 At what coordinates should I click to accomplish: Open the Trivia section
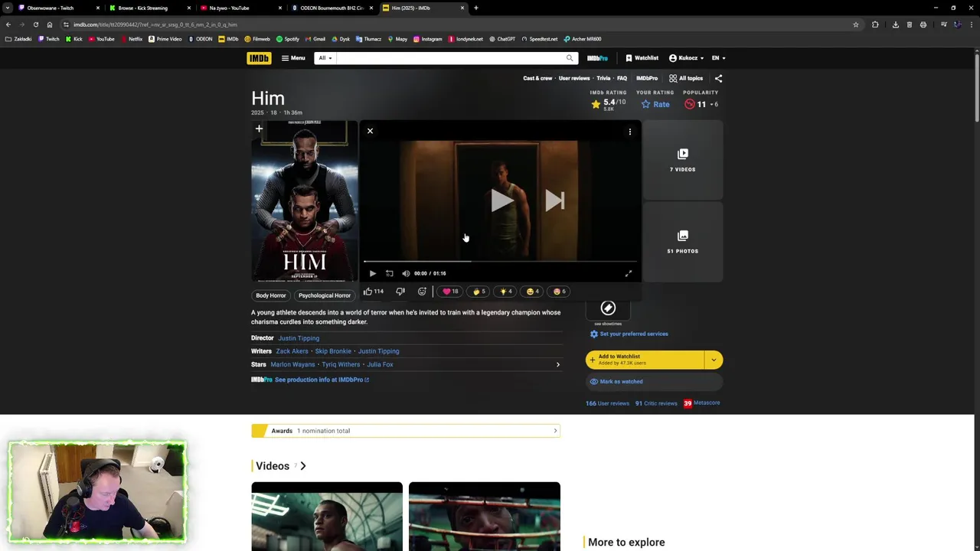click(603, 78)
